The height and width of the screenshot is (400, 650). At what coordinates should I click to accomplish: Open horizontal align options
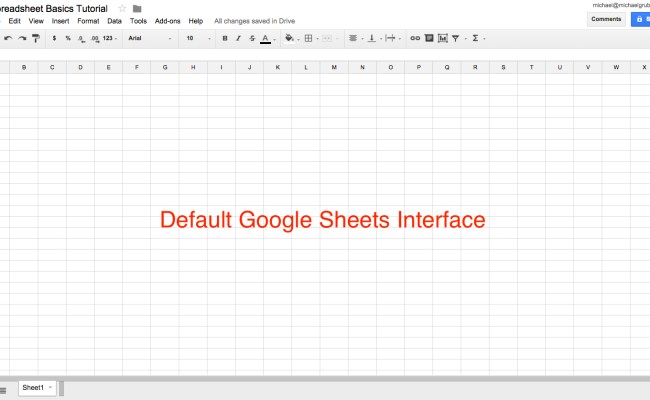point(353,38)
